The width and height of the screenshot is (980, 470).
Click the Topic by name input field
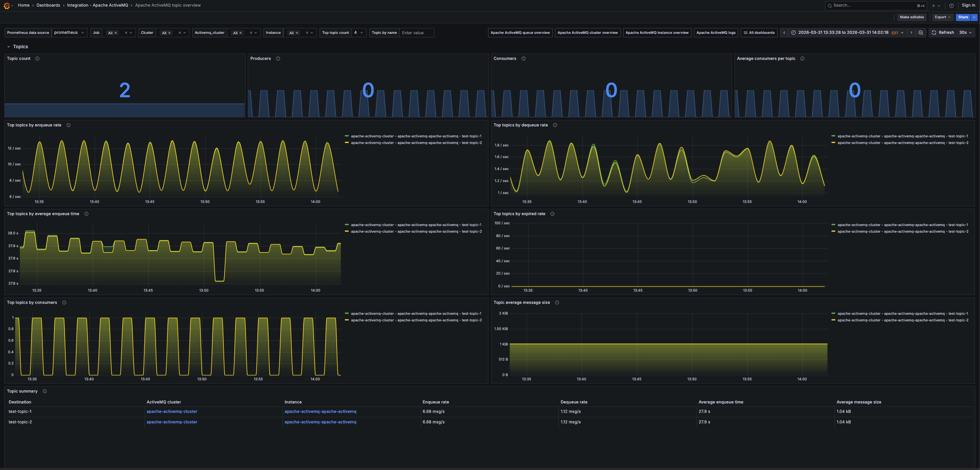[x=416, y=33]
